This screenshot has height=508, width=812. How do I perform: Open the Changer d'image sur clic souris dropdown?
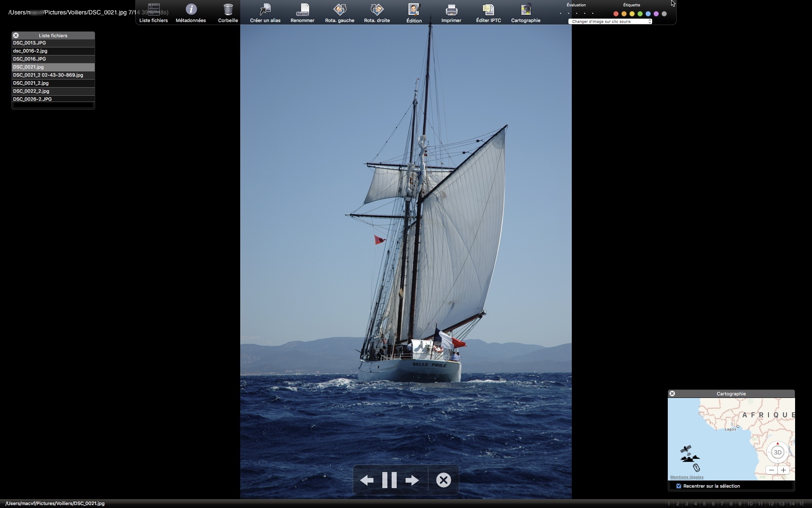(x=610, y=21)
